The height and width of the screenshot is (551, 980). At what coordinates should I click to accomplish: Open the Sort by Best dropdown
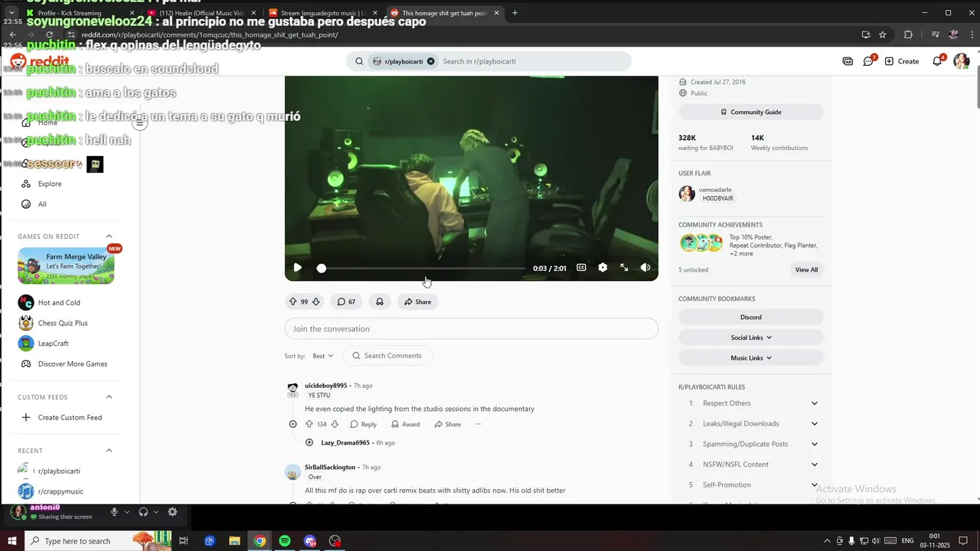click(x=323, y=356)
